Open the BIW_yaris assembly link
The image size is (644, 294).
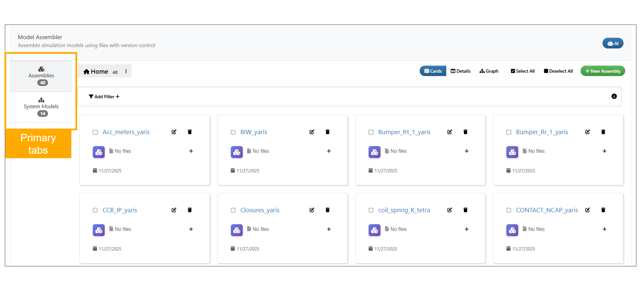click(254, 132)
